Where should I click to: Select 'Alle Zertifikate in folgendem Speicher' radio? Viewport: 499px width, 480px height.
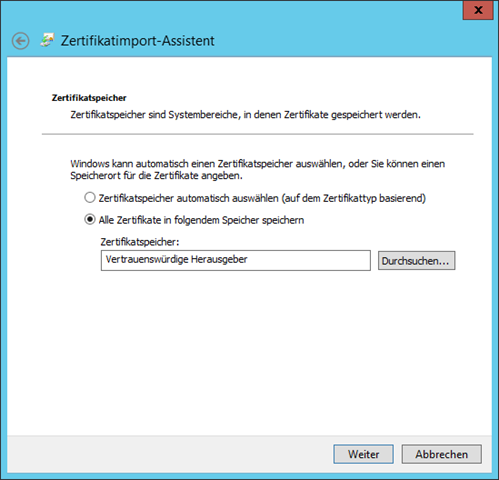(x=90, y=220)
